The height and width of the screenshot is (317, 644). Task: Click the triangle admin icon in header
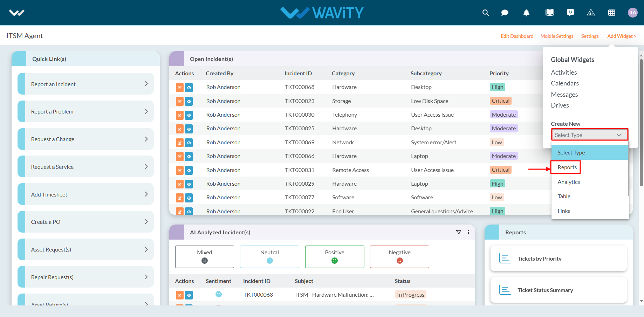coord(591,13)
